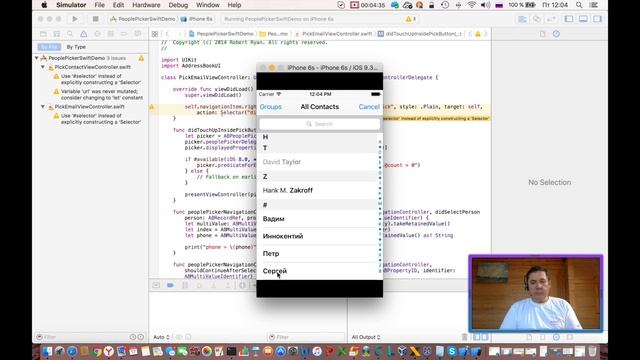Viewport: 640px width, 360px height.
Task: Open the File menu
Action: 99,5
